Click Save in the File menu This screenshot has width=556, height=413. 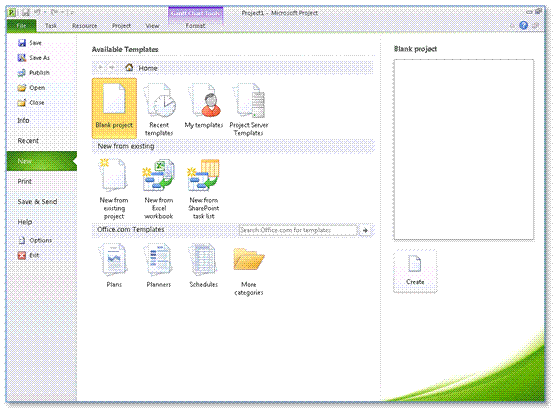point(30,43)
